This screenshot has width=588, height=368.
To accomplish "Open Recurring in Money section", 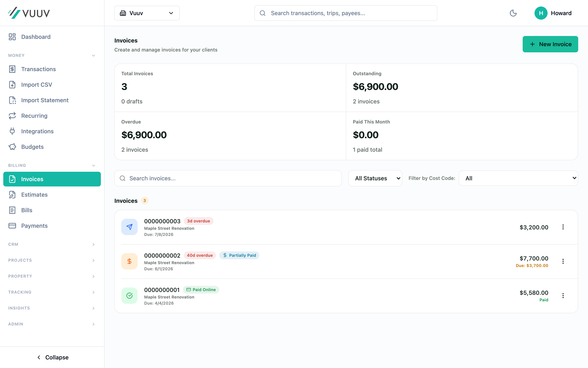I will click(x=52, y=116).
